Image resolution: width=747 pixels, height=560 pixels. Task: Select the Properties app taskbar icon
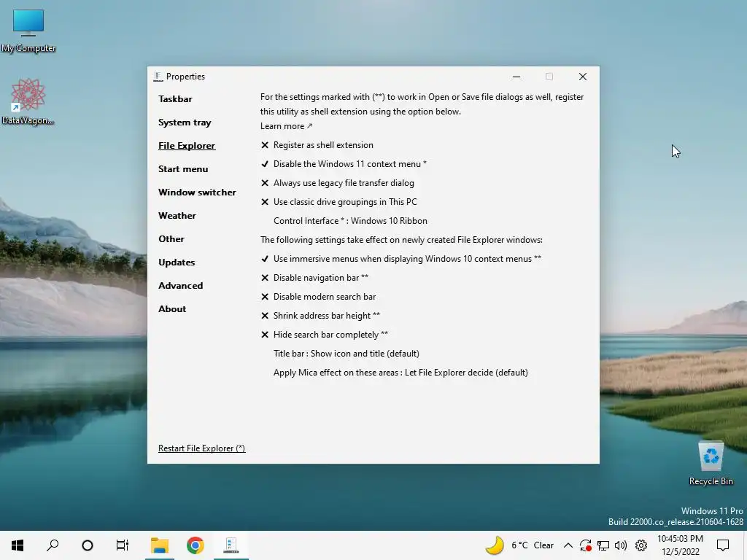pyautogui.click(x=231, y=545)
